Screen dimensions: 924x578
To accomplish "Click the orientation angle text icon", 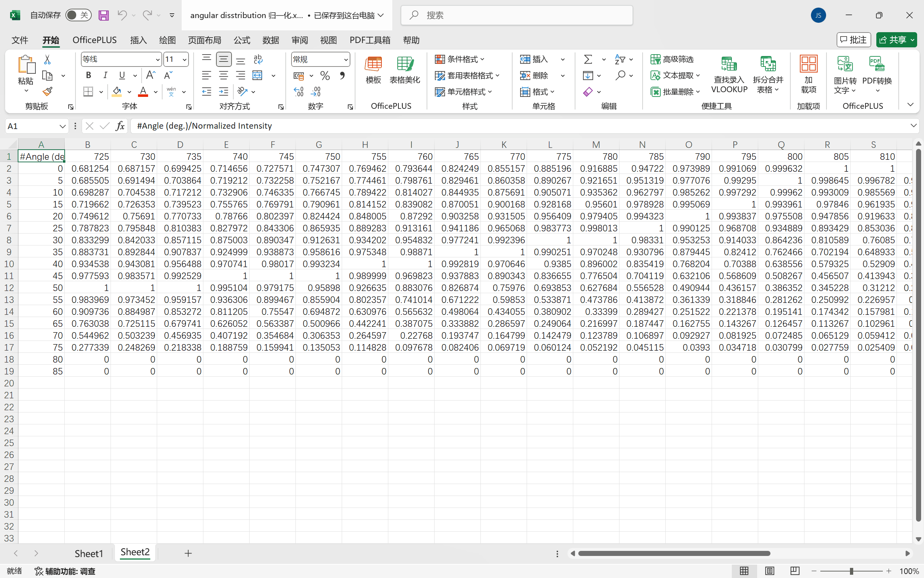I will pos(242,92).
